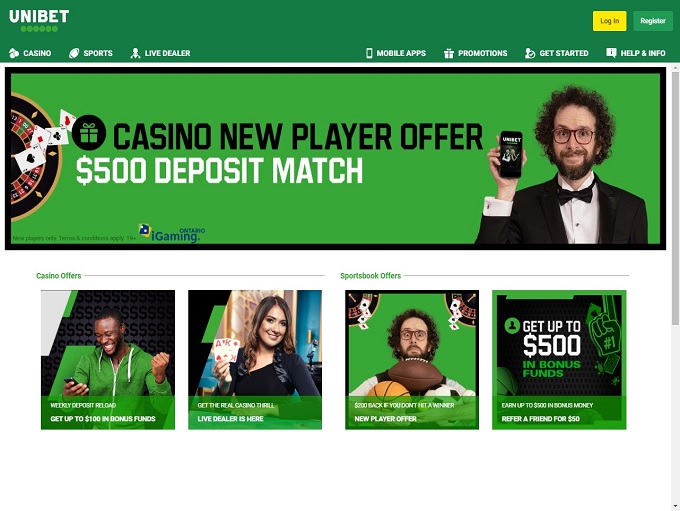Click the dealer icon beside Live Dealer

coord(135,53)
